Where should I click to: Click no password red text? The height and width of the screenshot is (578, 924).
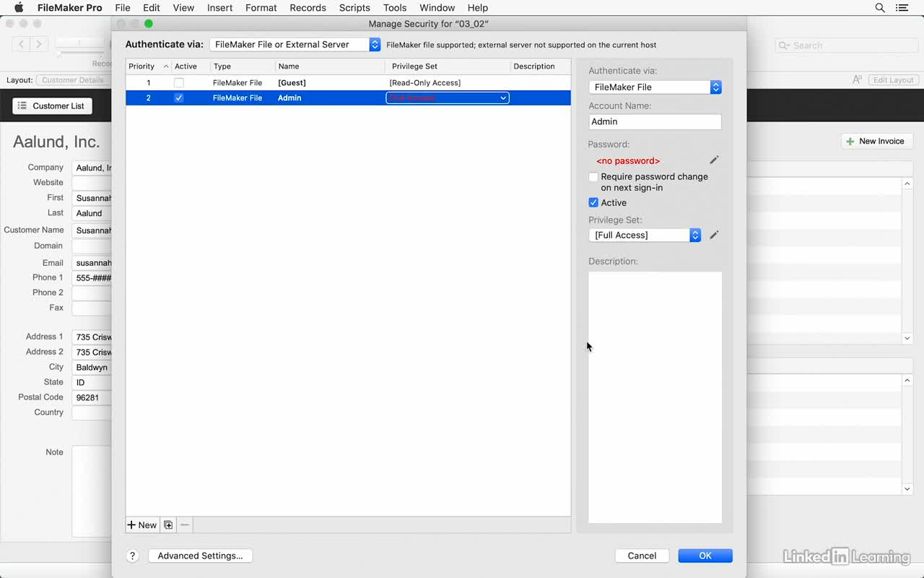tap(628, 161)
